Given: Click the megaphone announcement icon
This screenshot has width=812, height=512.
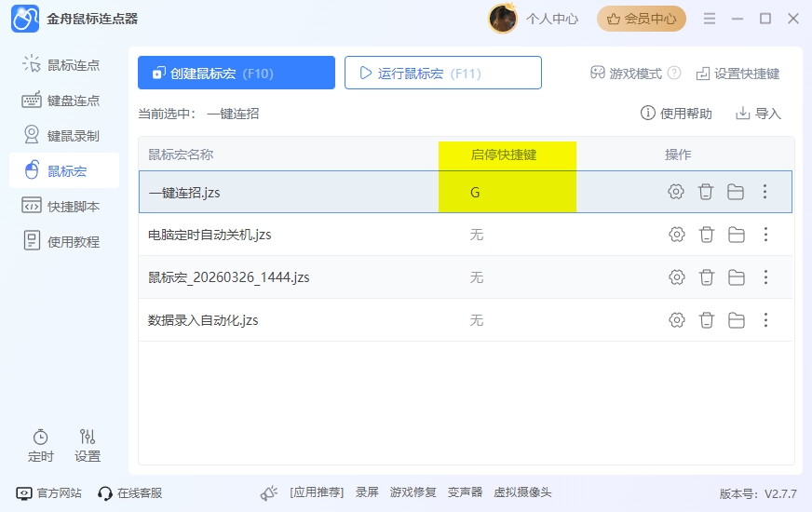Looking at the screenshot, I should [x=269, y=492].
